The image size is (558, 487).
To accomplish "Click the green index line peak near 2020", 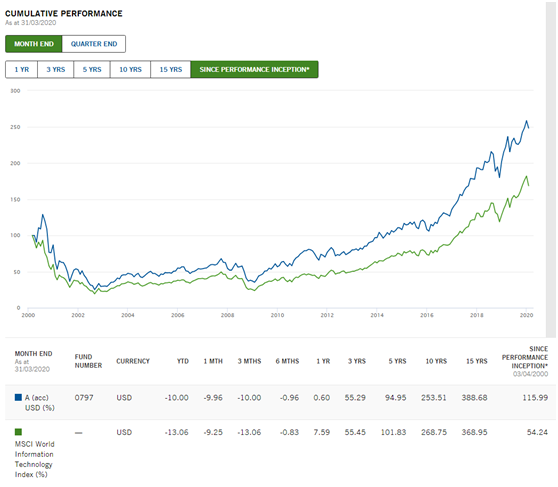I will pos(526,176).
